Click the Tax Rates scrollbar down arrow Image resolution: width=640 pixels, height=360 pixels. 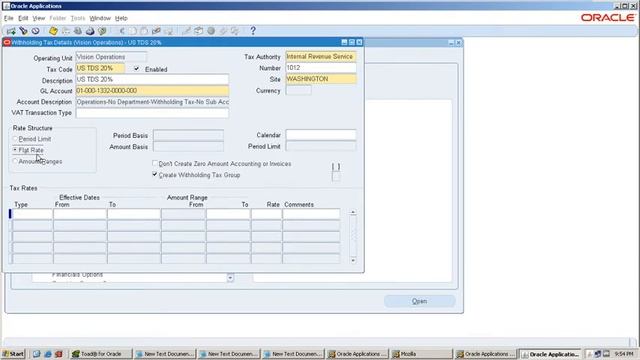point(353,260)
